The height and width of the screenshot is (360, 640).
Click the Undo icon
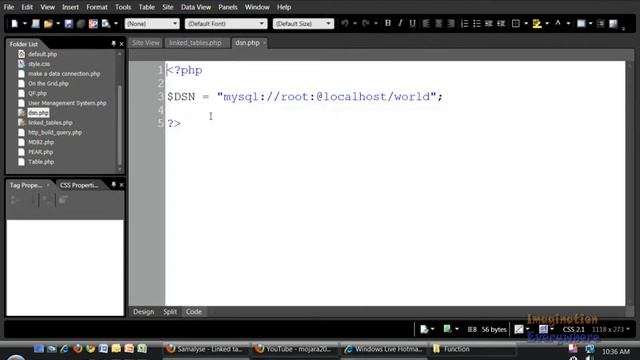click(345, 24)
